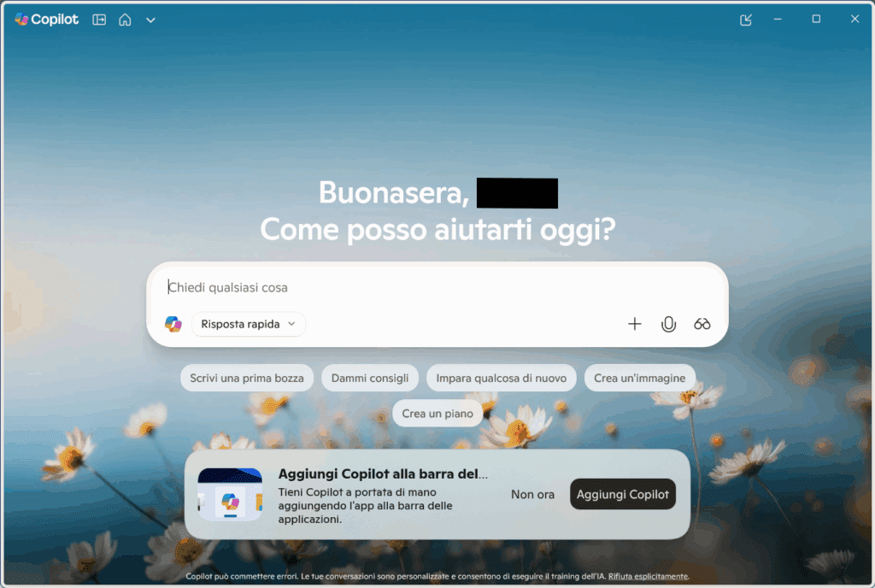This screenshot has height=588, width=875.
Task: Choose the Dammi consigli suggestion chip
Action: [370, 379]
